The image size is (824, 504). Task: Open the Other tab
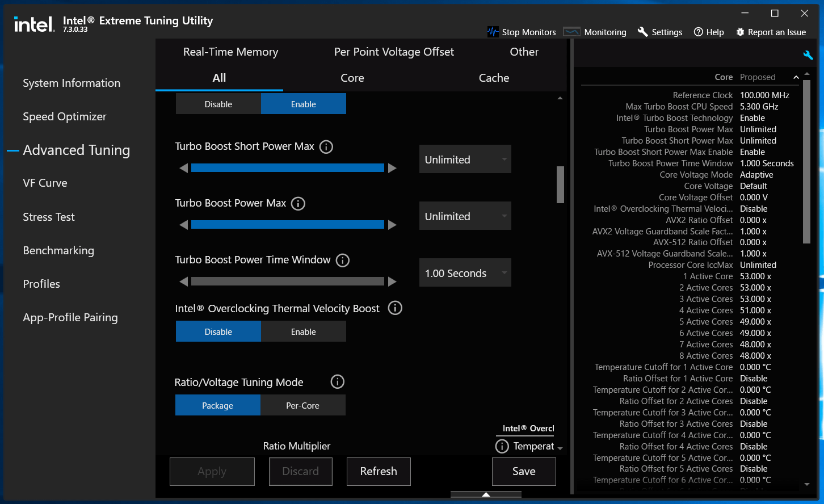coord(524,52)
